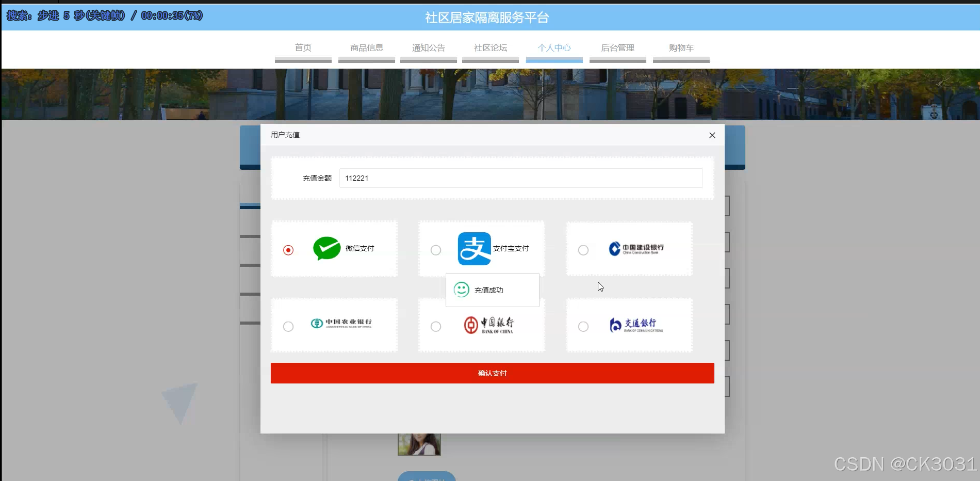The width and height of the screenshot is (980, 481).
Task: Click the Bank of Communications logo
Action: click(636, 325)
